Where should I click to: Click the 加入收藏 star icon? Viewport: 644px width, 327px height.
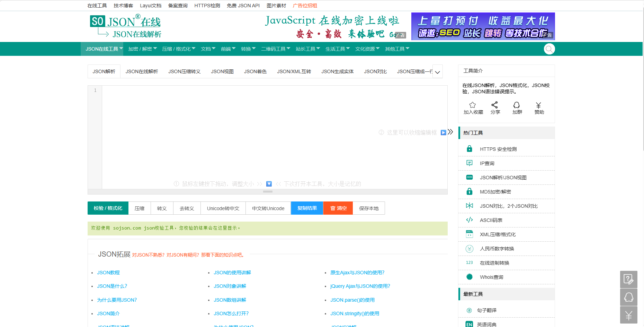472,104
